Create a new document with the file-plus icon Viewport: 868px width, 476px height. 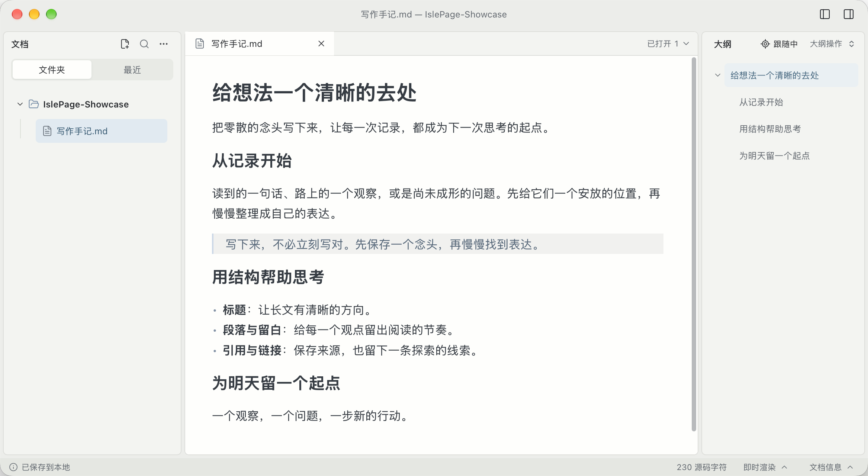tap(125, 44)
